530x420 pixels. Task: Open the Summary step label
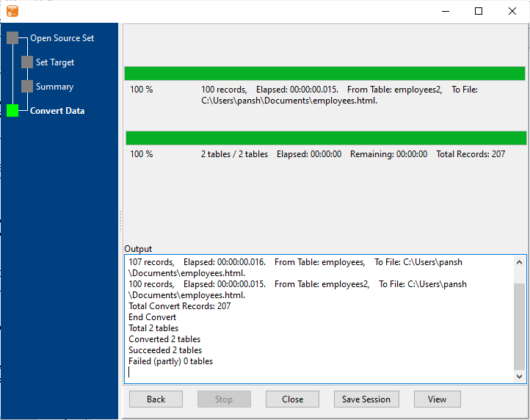point(54,87)
